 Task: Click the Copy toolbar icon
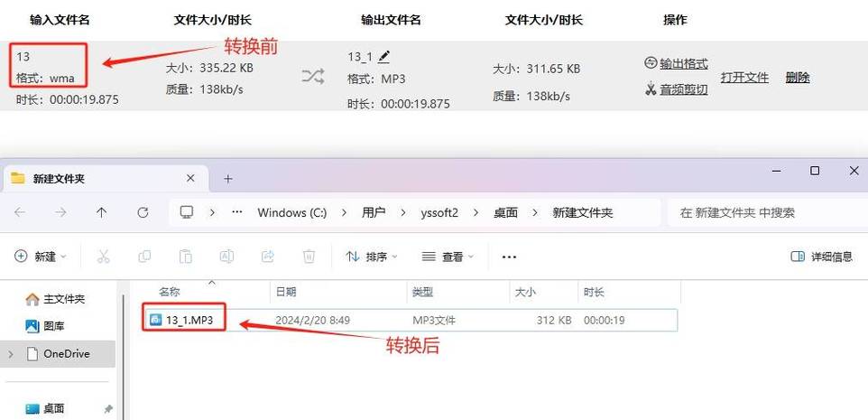(144, 257)
